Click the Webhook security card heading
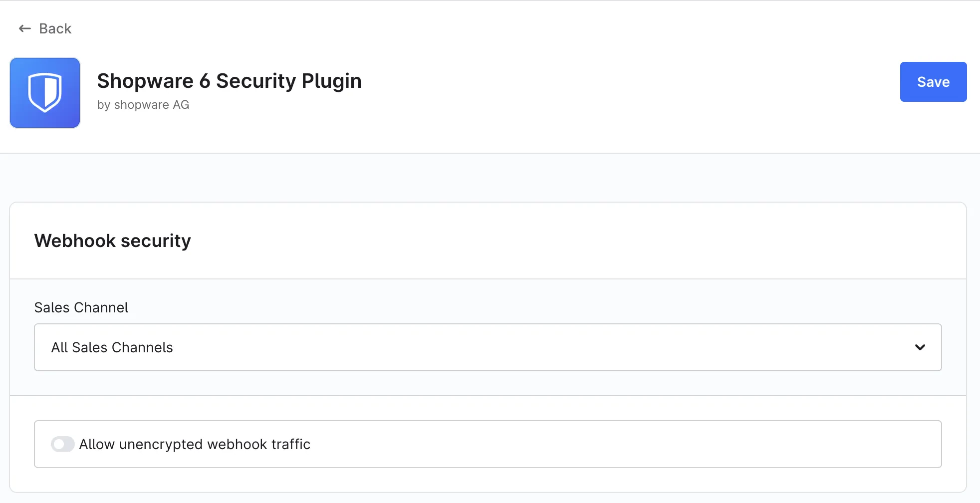 tap(113, 241)
